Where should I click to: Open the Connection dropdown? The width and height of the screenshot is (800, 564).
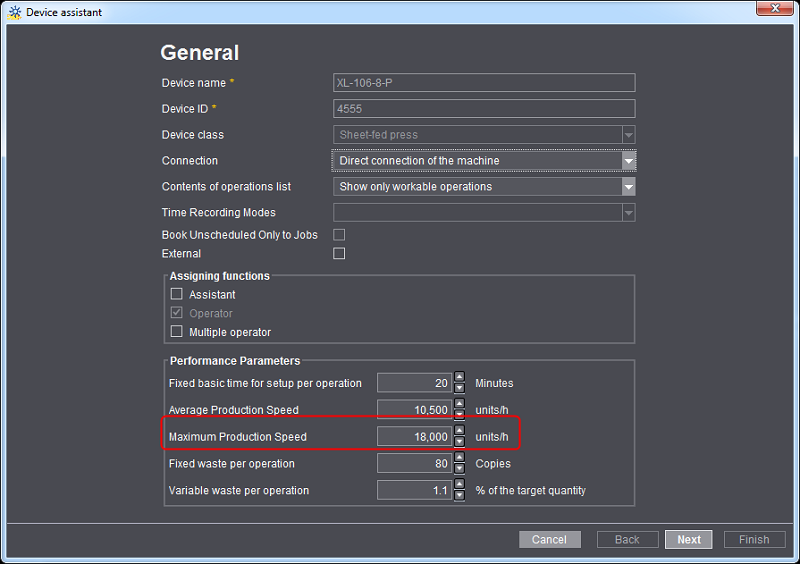pyautogui.click(x=628, y=161)
